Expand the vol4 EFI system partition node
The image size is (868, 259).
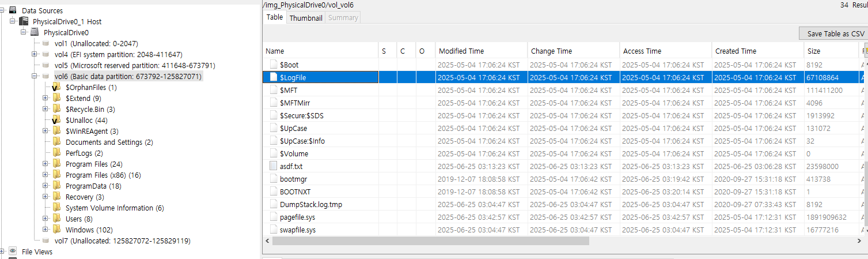point(35,54)
